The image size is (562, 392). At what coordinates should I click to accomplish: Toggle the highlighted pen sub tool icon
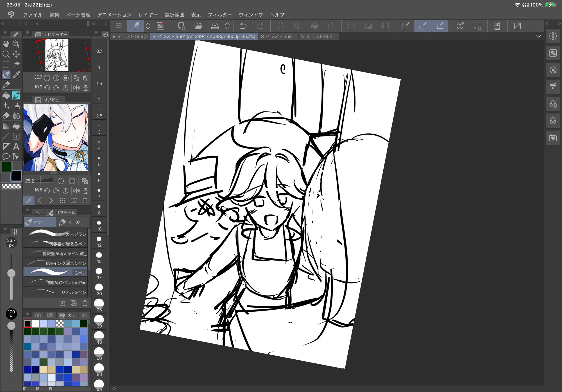coord(16,95)
